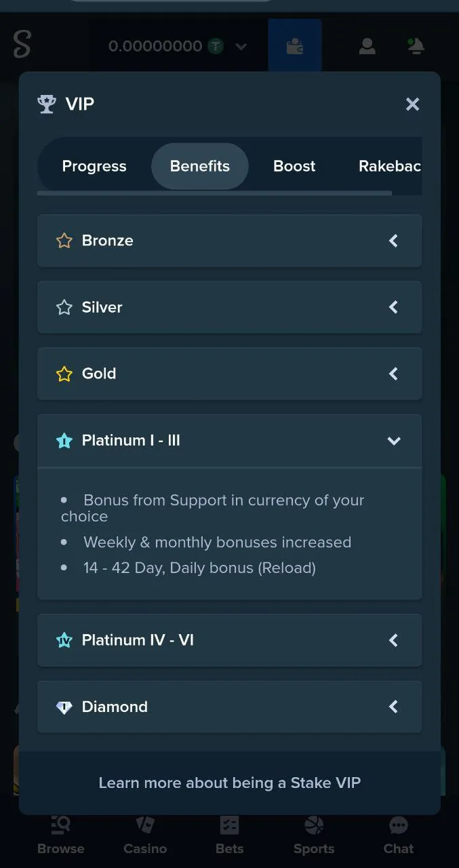Open the Rakeback tab
459x868 pixels.
click(390, 166)
